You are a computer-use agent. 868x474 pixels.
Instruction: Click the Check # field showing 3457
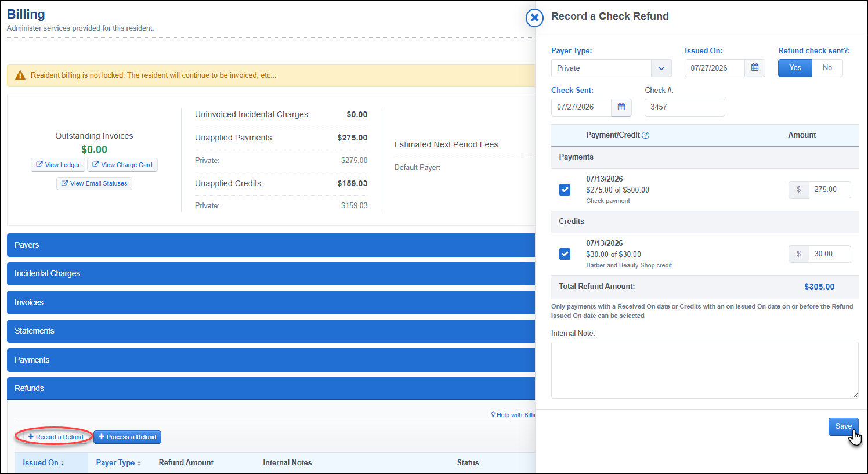[685, 107]
